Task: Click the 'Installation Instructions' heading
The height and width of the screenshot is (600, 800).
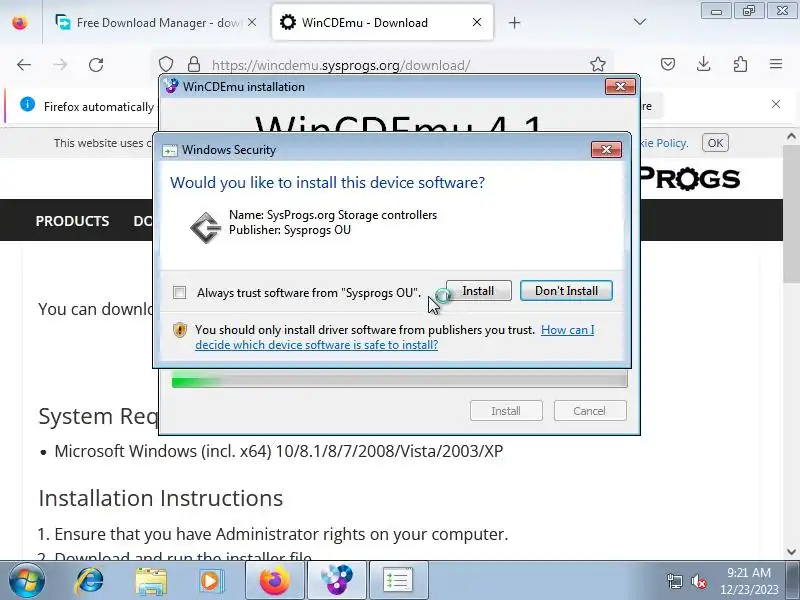Action: click(161, 498)
